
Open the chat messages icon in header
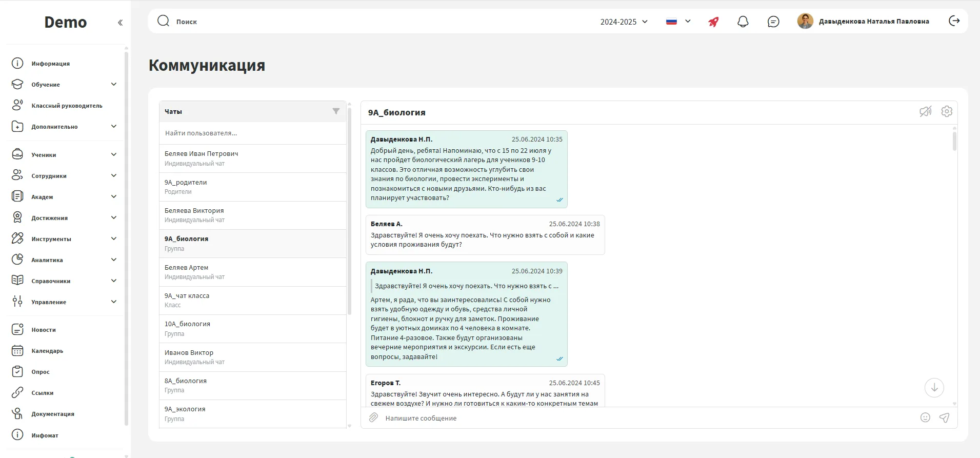(773, 22)
